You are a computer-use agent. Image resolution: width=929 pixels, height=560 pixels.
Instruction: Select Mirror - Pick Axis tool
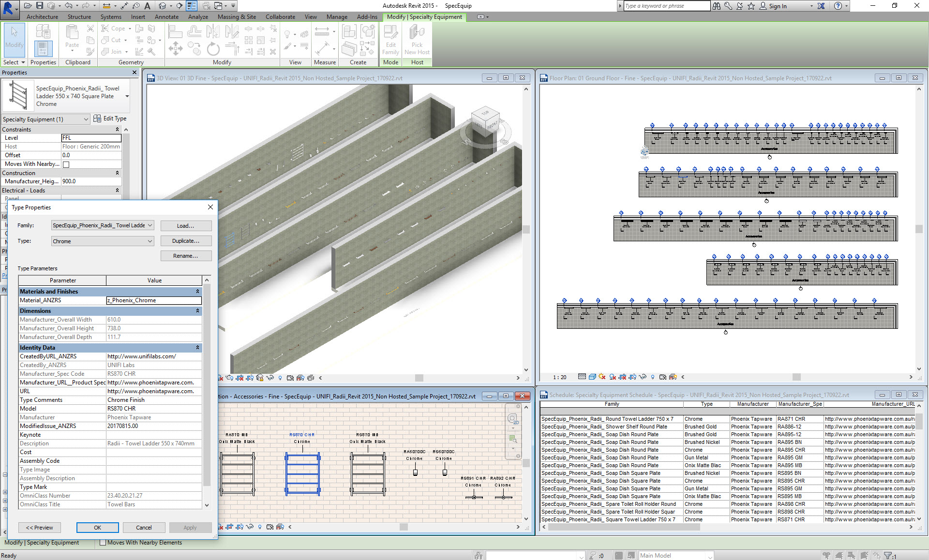pyautogui.click(x=213, y=32)
